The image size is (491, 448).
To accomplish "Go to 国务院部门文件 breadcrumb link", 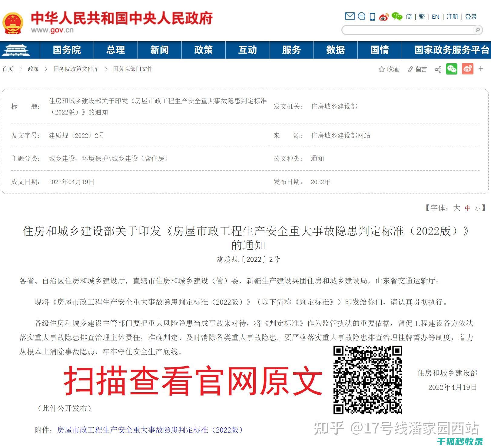I will (133, 69).
